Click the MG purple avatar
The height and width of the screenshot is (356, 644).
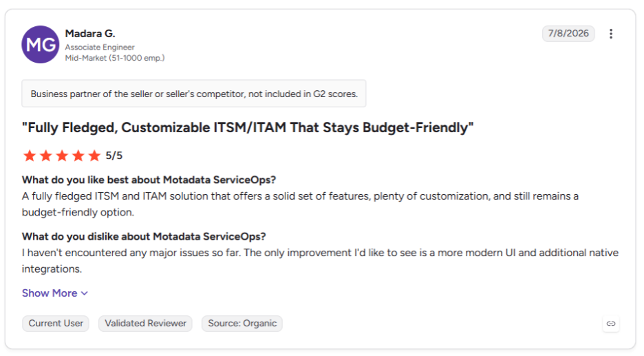click(40, 44)
